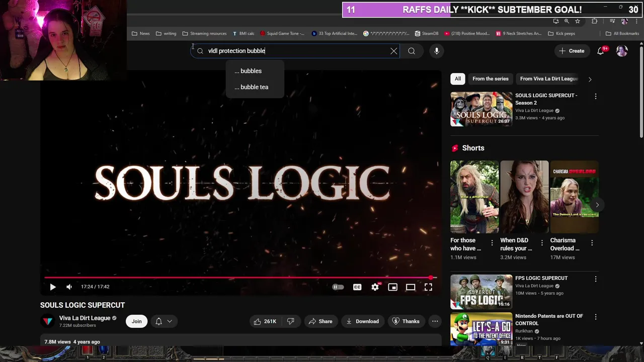Expand the notification bell dropdown for channel
Viewport: 644px width, 362px height.
[x=164, y=321]
